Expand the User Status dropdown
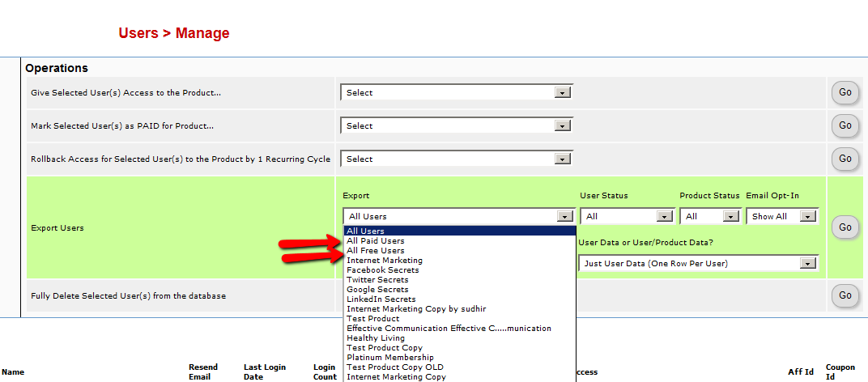 (x=628, y=216)
